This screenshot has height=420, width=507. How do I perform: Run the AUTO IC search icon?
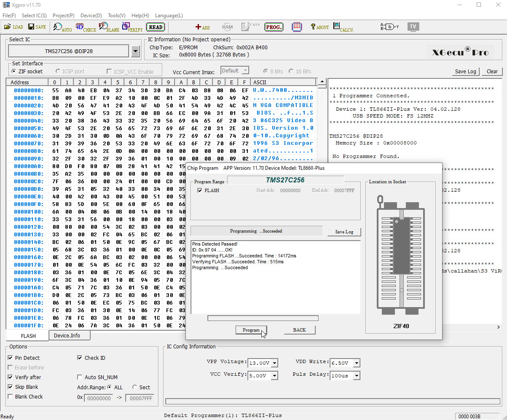click(x=62, y=27)
